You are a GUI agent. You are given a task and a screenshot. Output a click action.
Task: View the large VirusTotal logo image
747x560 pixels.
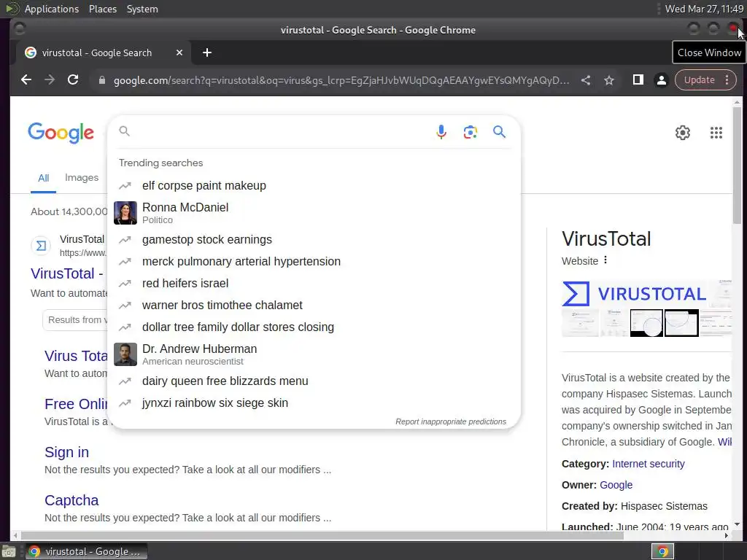[634, 293]
